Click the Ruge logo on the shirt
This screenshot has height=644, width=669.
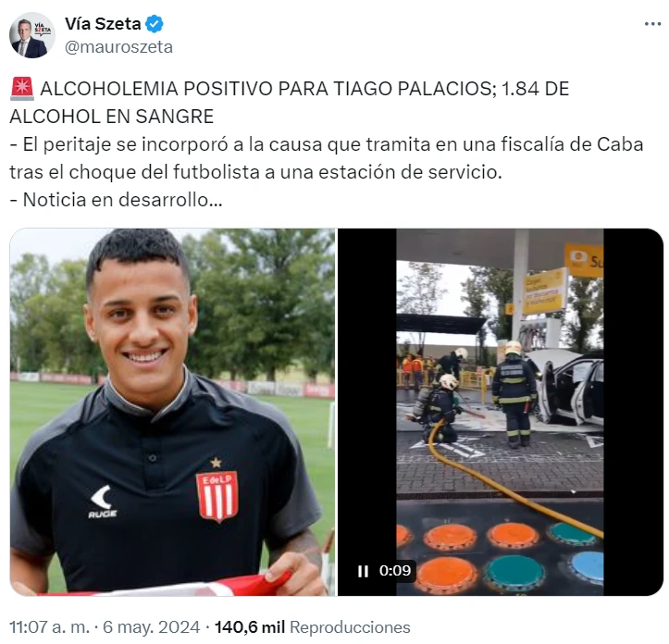pos(103,502)
